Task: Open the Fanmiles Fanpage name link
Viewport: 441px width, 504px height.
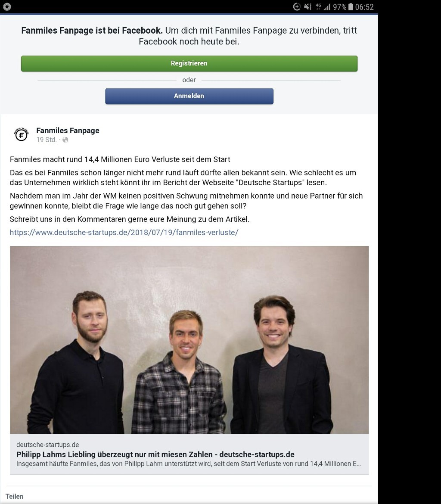Action: click(x=68, y=131)
